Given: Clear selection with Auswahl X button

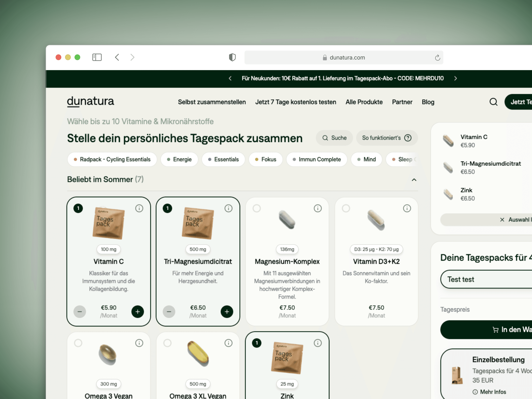Looking at the screenshot, I should (486, 220).
